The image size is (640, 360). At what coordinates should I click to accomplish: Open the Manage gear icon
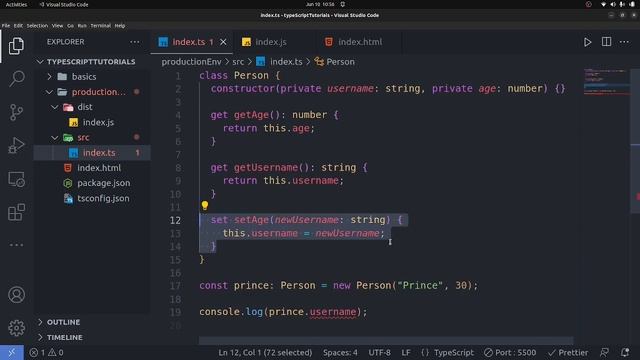pyautogui.click(x=16, y=328)
